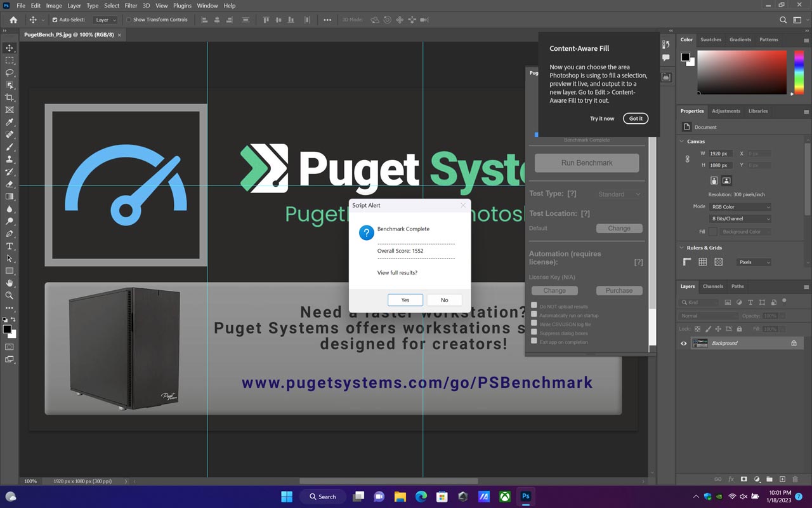Select the Path Selection tool
This screenshot has height=508, width=812.
(x=10, y=258)
